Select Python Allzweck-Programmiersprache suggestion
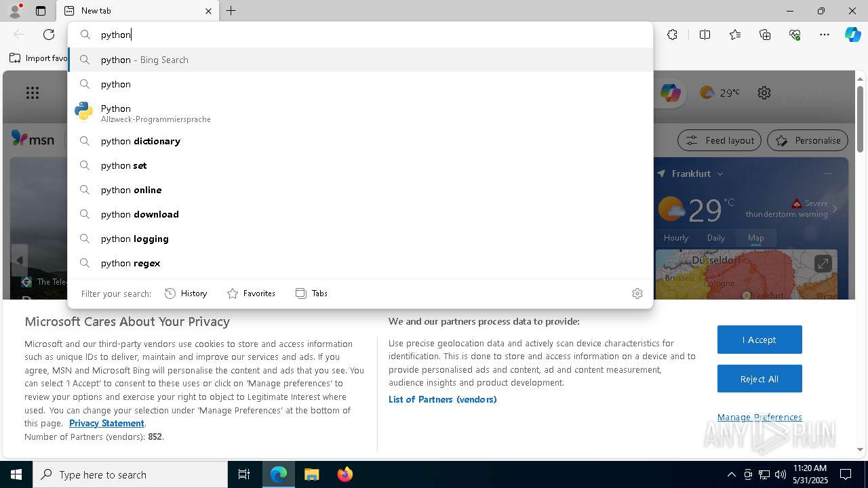Viewport: 868px width, 488px height. (360, 113)
